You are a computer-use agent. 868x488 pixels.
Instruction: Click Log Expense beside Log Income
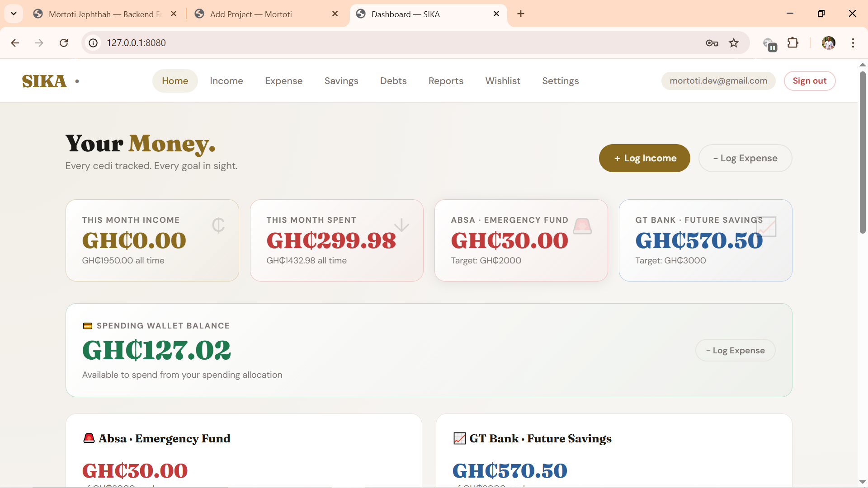coord(745,158)
